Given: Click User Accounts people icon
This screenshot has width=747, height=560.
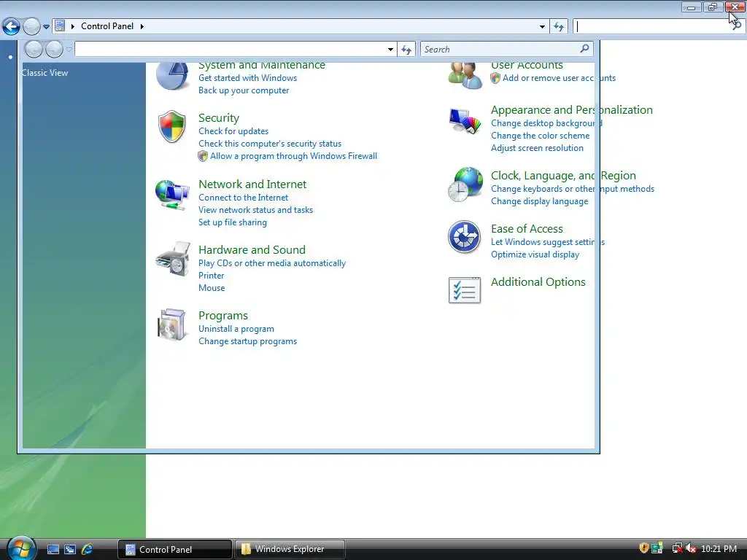Looking at the screenshot, I should pos(465,76).
